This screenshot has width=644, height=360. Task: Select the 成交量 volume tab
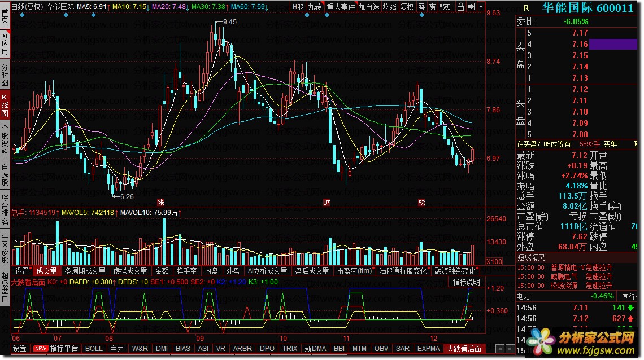point(46,271)
